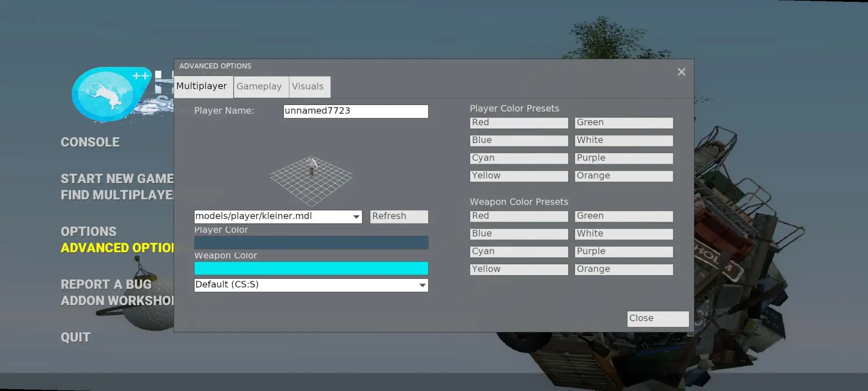The height and width of the screenshot is (391, 868).
Task: Select Red weapon color preset
Action: click(x=519, y=216)
